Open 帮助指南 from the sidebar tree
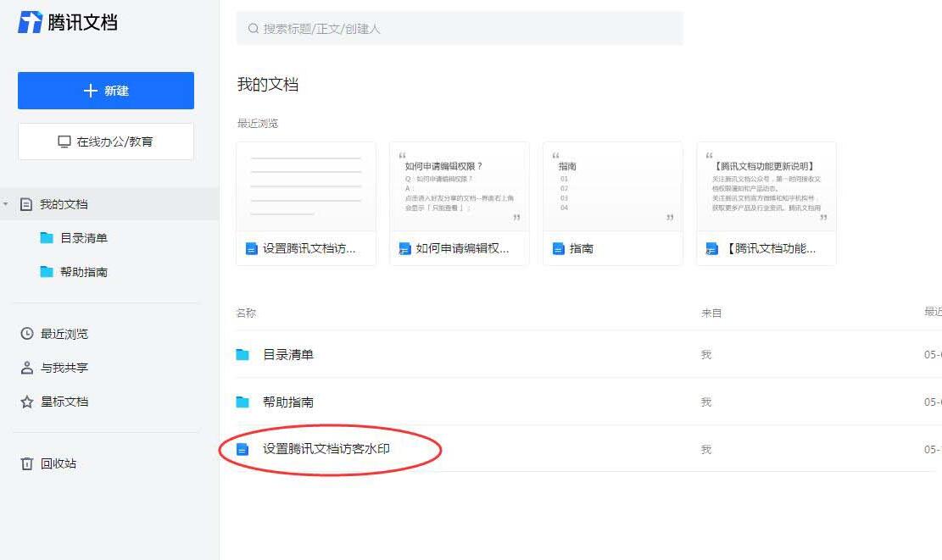The width and height of the screenshot is (942, 560). [x=86, y=272]
